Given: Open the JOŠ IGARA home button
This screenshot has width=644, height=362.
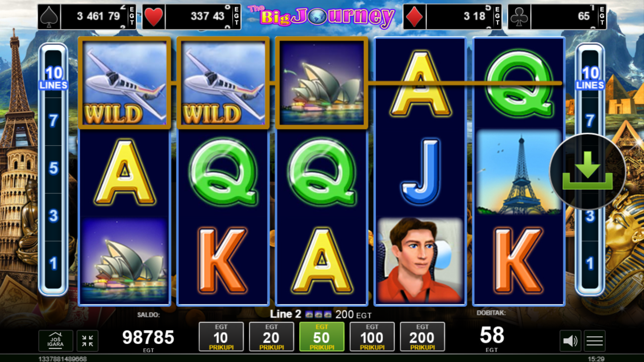Looking at the screenshot, I should click(55, 341).
